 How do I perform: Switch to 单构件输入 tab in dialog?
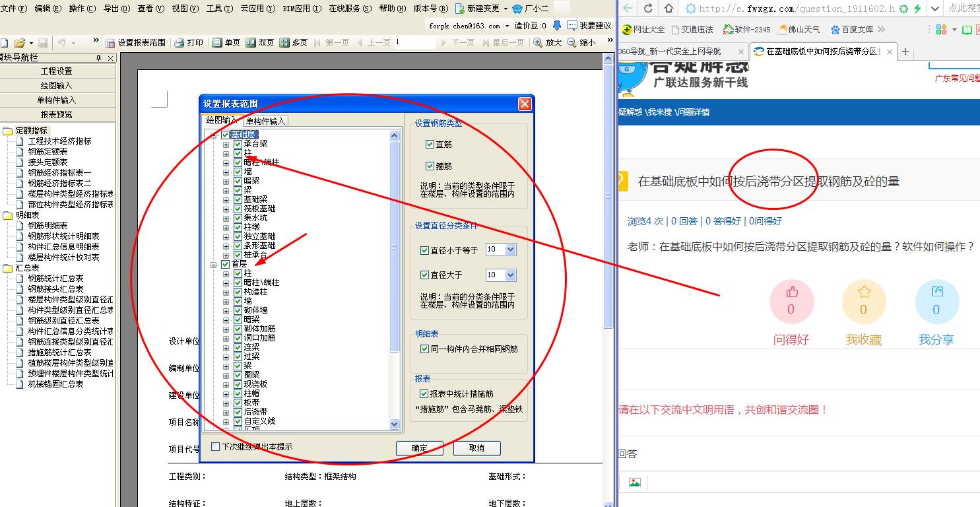[265, 121]
